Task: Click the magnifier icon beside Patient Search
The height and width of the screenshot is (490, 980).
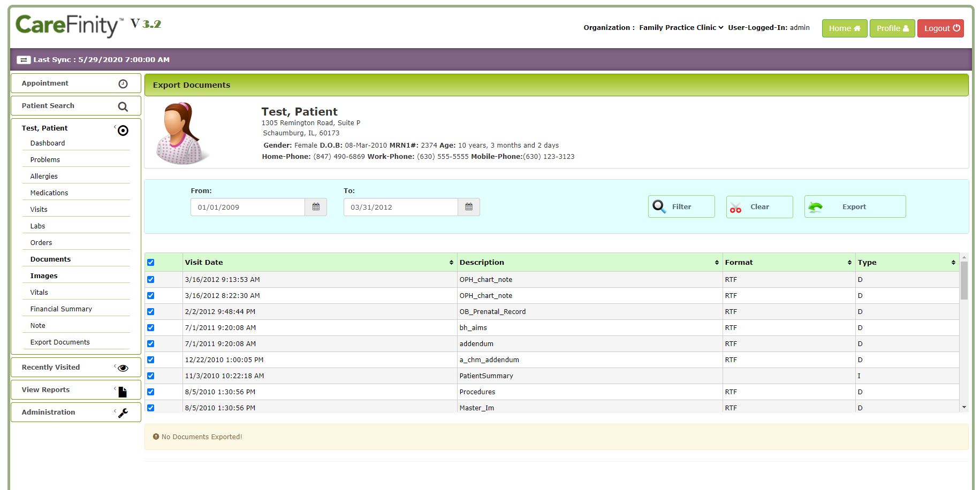Action: tap(123, 106)
